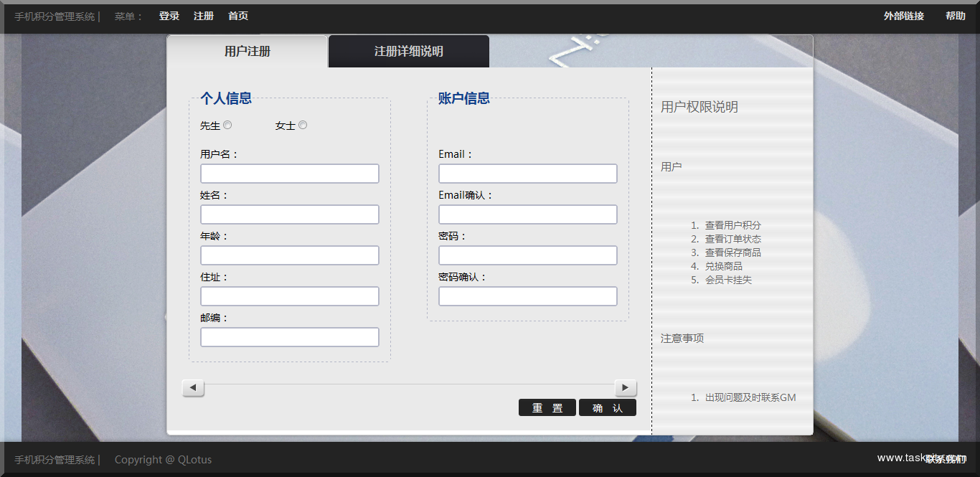
Task: Select the 先生 radio button
Action: coord(227,124)
